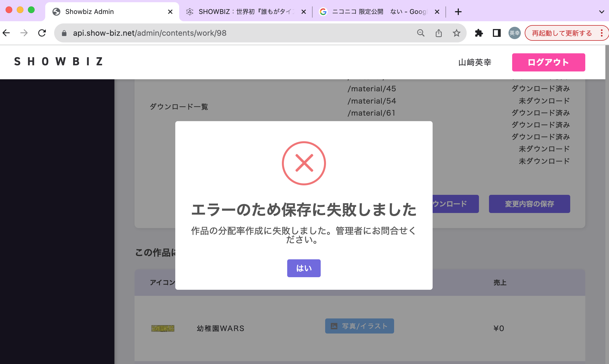Viewport: 609px width, 364px height.
Task: Open a new browser tab
Action: click(x=458, y=12)
